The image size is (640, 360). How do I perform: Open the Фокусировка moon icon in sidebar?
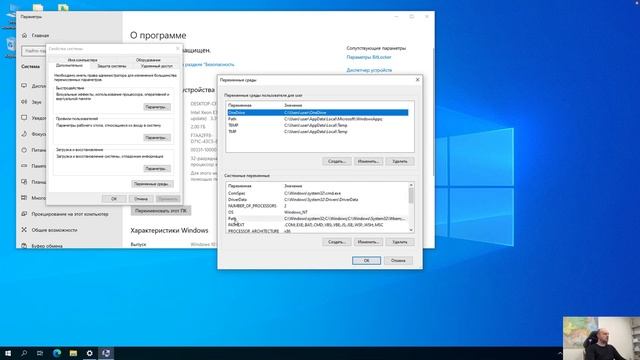point(24,134)
